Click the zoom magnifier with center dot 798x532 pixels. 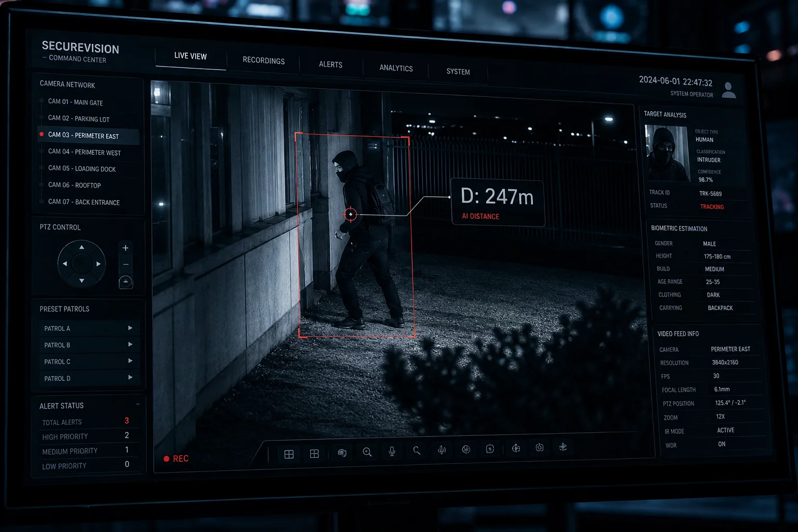[x=367, y=452]
